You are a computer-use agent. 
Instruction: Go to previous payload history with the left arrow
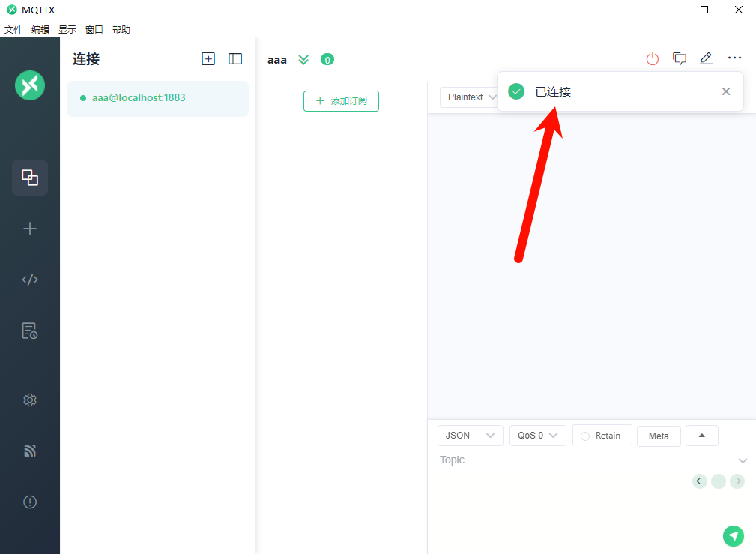pyautogui.click(x=700, y=481)
